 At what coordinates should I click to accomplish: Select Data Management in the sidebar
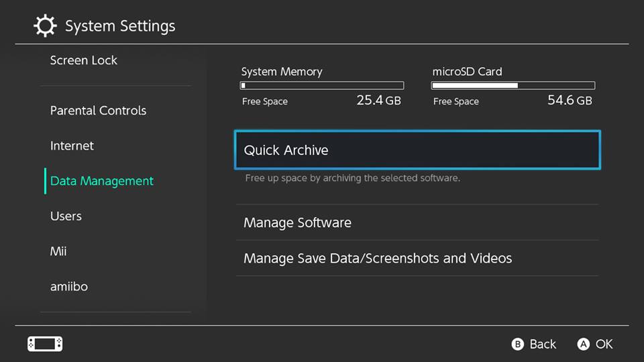click(x=102, y=181)
